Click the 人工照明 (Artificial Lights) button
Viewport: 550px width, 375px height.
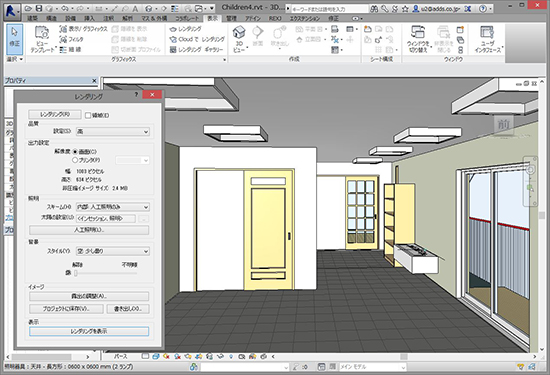[89, 230]
